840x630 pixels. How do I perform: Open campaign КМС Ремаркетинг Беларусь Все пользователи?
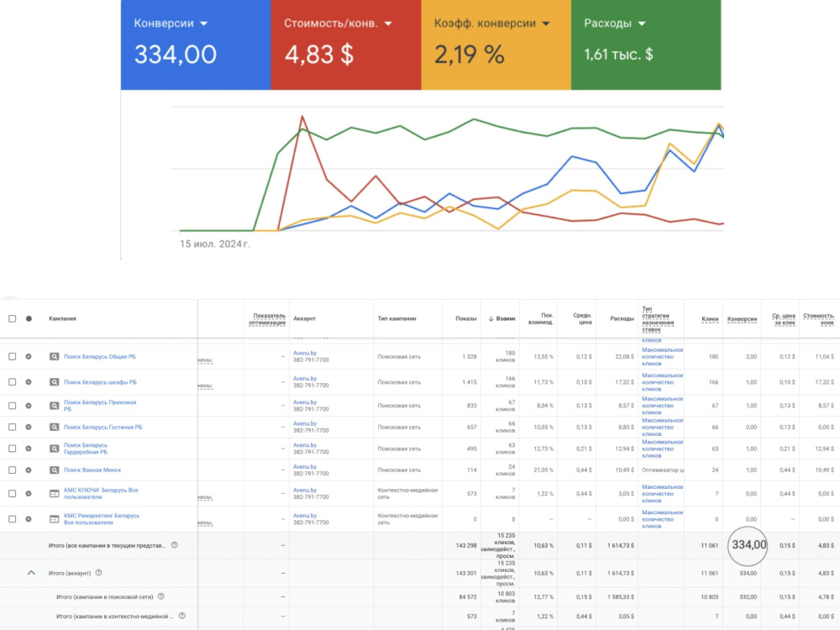point(102,519)
